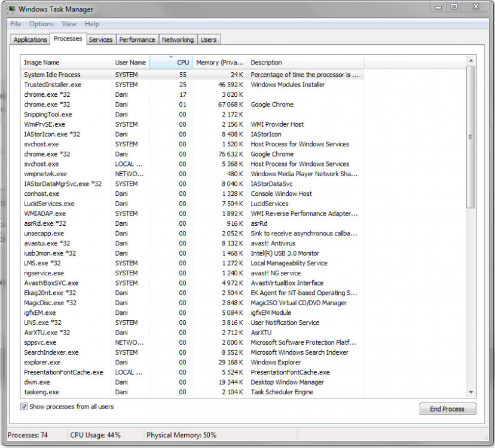Select the SnippingTool.exe process
This screenshot has width=495, height=448.
pyautogui.click(x=192, y=115)
